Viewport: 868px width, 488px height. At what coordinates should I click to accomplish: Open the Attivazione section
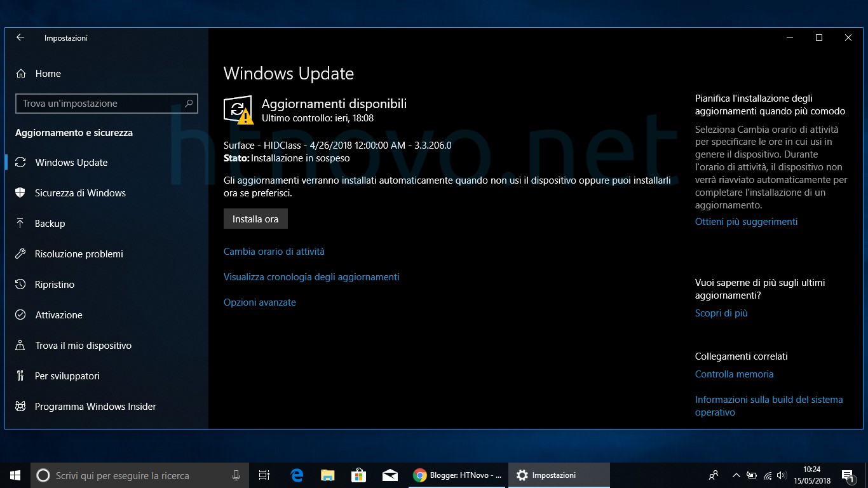(107, 315)
